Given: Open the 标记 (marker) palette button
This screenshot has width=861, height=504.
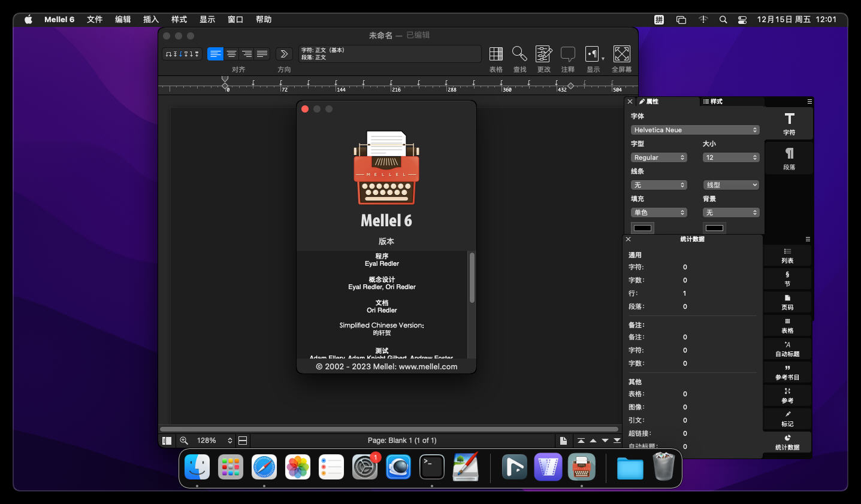Looking at the screenshot, I should (x=787, y=419).
